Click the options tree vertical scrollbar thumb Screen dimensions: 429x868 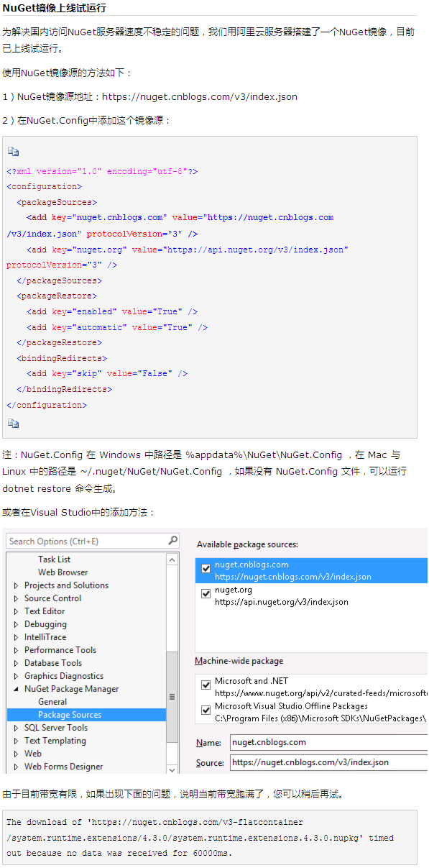tap(172, 696)
